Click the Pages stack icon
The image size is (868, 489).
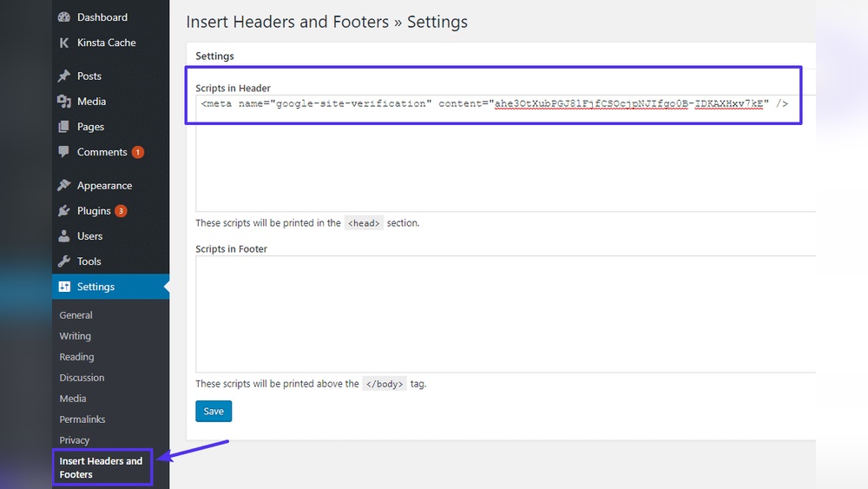[64, 127]
